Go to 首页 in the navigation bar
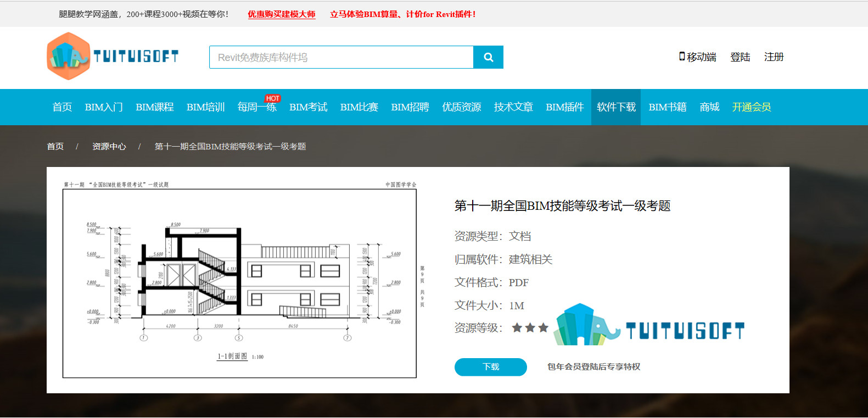Viewport: 868px width, 418px height. [x=62, y=107]
